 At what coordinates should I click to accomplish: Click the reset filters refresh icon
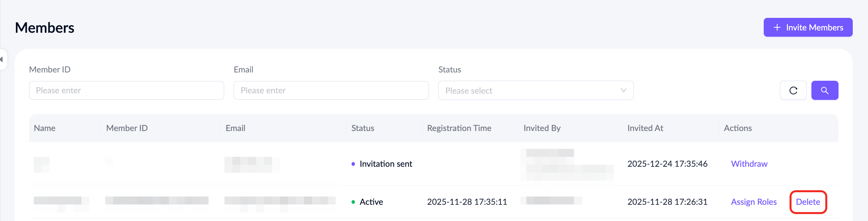tap(793, 90)
